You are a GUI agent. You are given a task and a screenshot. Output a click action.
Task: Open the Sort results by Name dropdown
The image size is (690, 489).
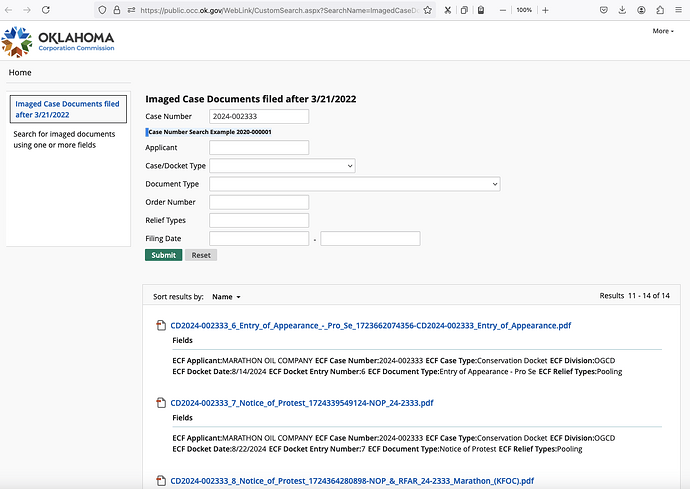226,297
